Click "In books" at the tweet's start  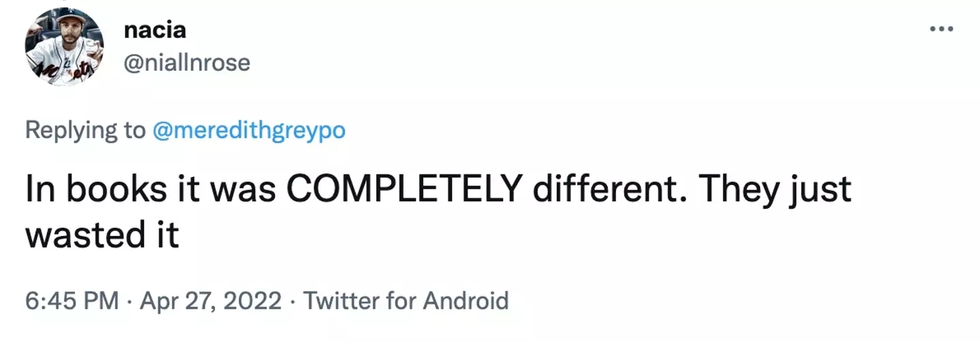click(x=87, y=190)
